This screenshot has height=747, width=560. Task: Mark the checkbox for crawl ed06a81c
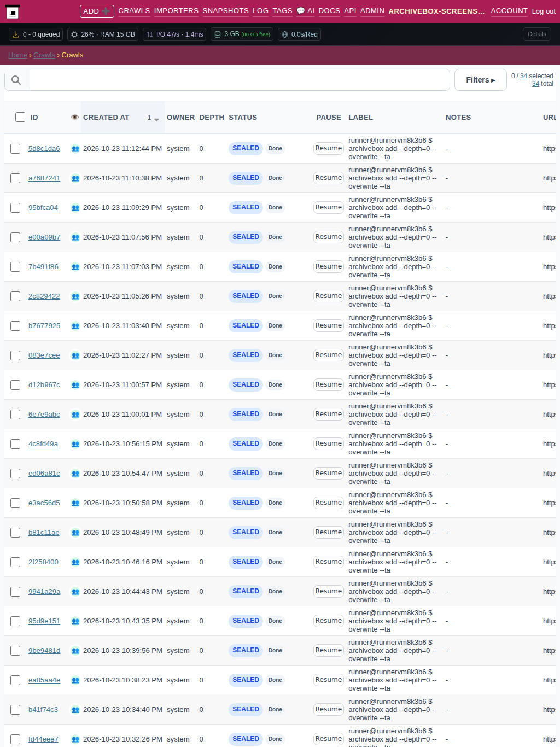[15, 474]
